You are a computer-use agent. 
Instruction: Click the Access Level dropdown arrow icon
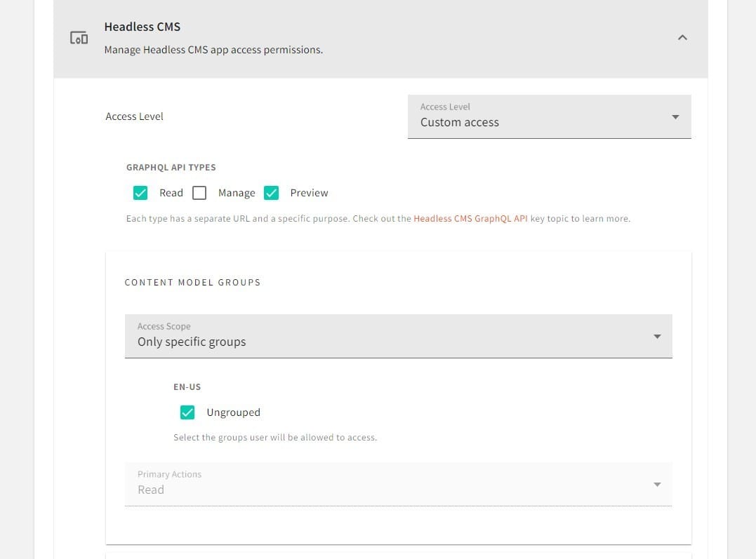[675, 117]
